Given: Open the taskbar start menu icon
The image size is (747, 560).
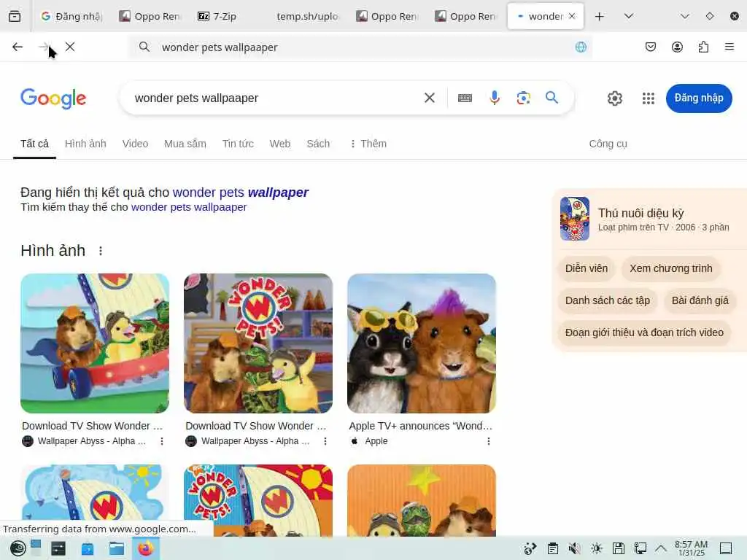Looking at the screenshot, I should [18, 548].
